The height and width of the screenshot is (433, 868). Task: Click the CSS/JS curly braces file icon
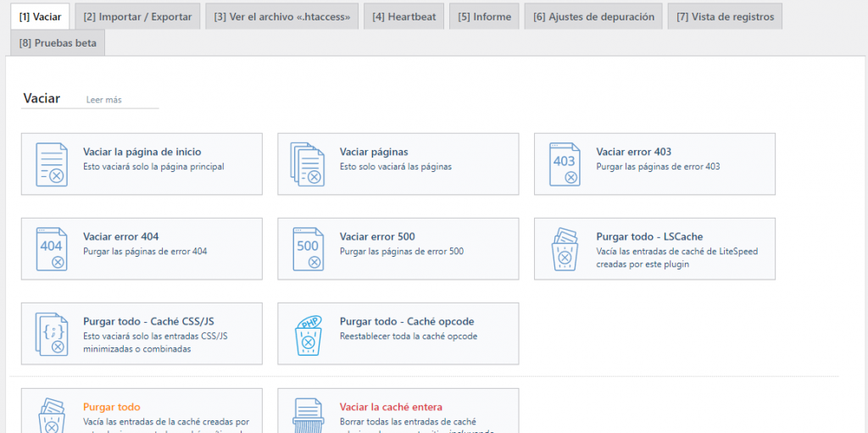point(52,334)
